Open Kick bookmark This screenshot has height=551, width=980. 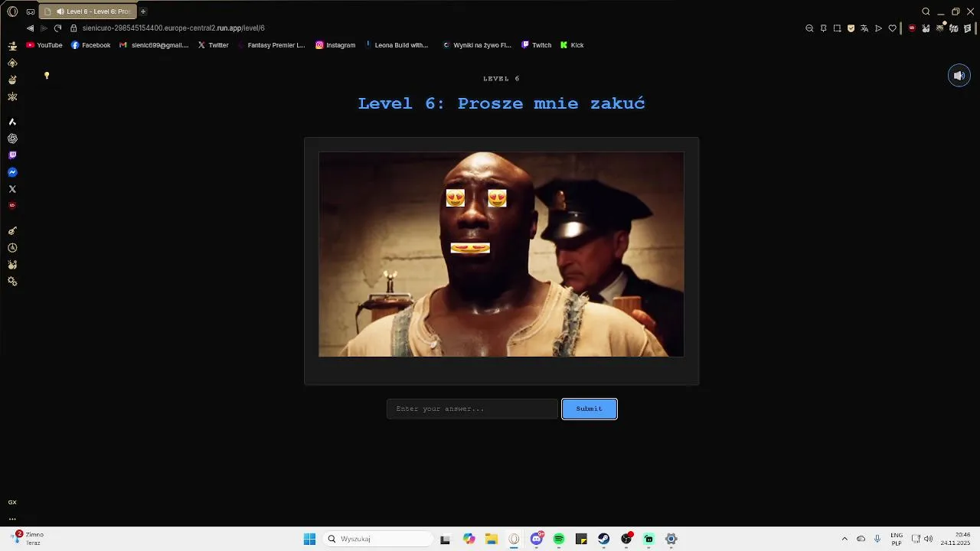click(572, 45)
